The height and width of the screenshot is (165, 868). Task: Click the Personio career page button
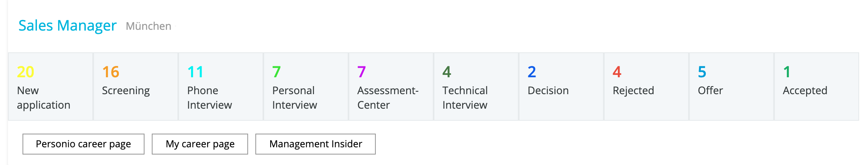(x=84, y=144)
